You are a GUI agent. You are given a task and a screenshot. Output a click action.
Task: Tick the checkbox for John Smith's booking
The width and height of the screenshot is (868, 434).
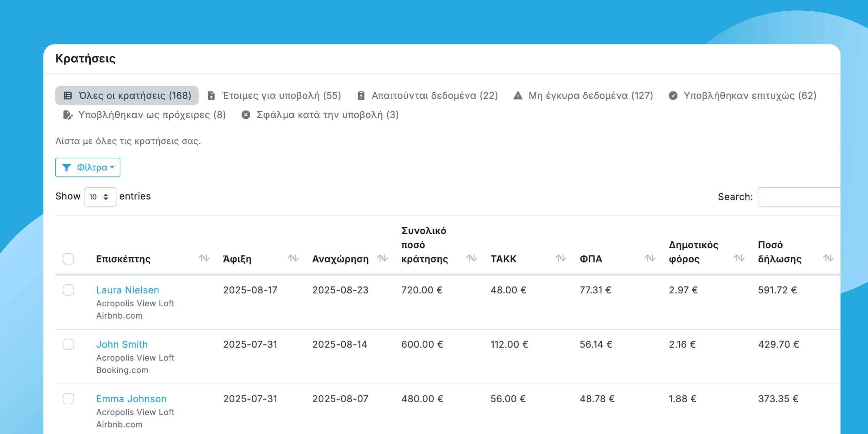coord(68,344)
